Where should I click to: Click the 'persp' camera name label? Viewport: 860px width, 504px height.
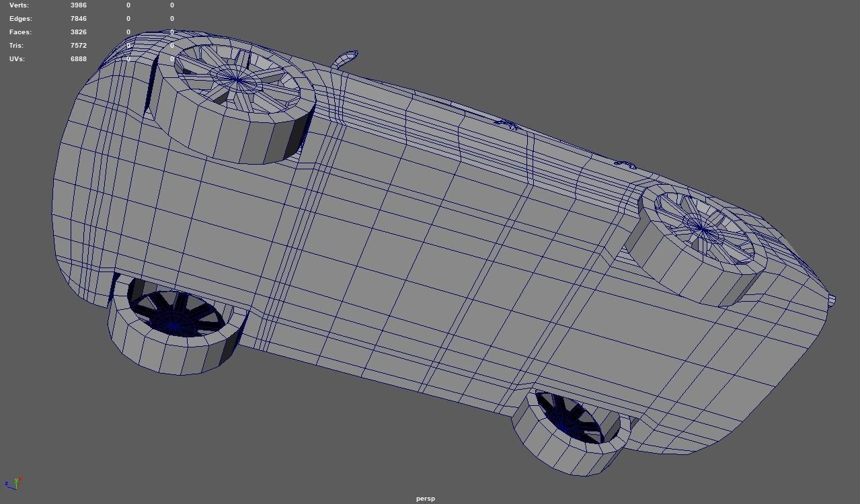click(426, 499)
